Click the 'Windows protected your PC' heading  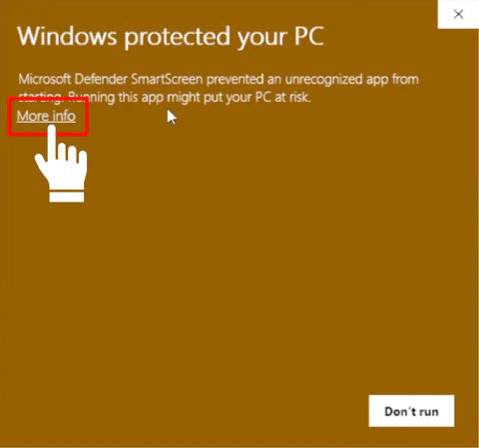(x=171, y=36)
